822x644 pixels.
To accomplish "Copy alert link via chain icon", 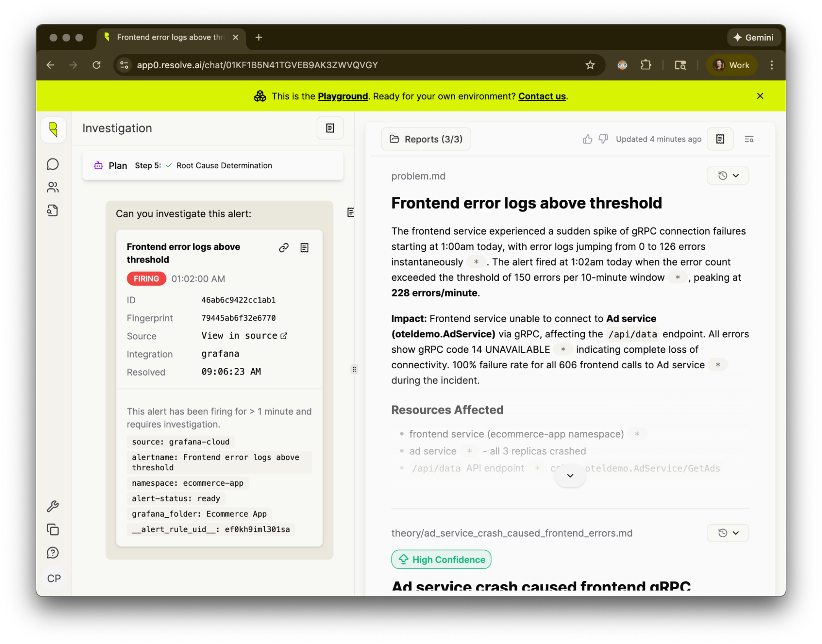I will pos(284,247).
